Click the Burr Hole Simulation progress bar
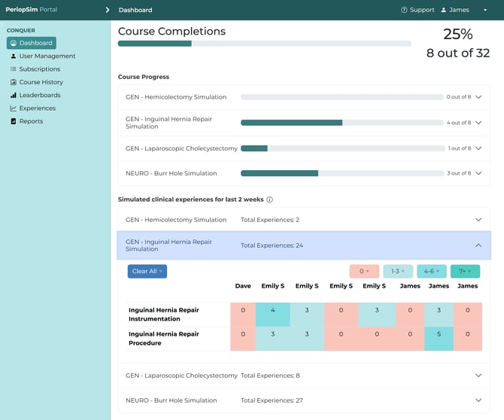504x420 pixels. (342, 173)
